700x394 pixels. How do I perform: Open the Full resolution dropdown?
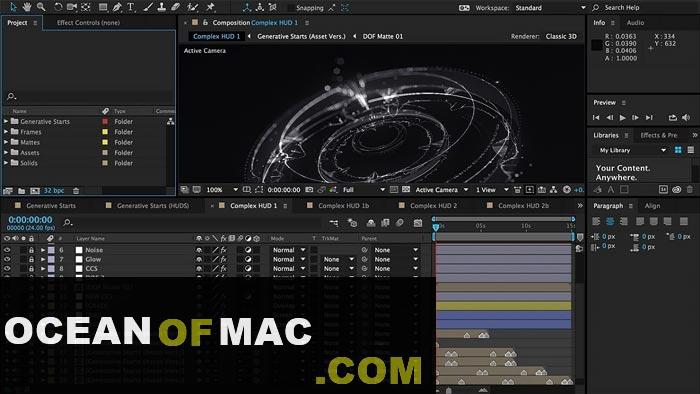tap(363, 190)
